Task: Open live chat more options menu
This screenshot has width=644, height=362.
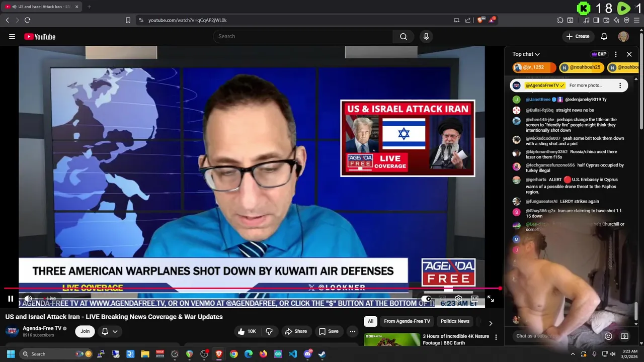Action: coord(616,54)
